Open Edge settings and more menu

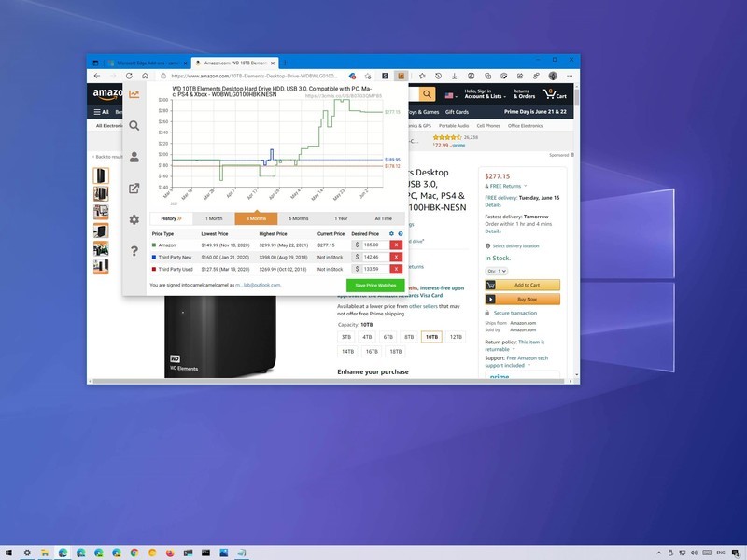(570, 76)
